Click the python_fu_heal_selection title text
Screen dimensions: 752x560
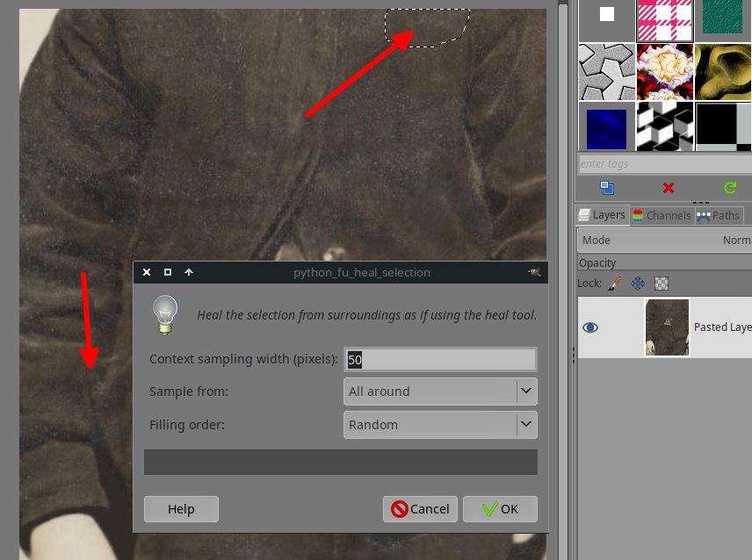coord(362,273)
